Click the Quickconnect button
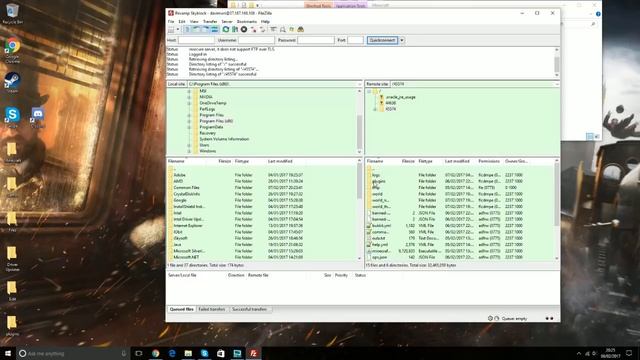The height and width of the screenshot is (360, 640). pyautogui.click(x=382, y=40)
